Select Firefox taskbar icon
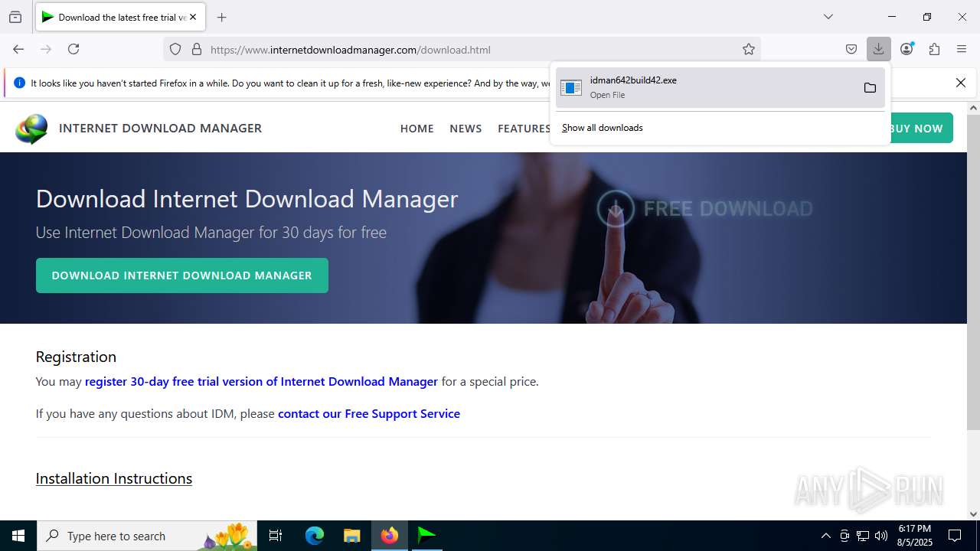 click(x=390, y=536)
